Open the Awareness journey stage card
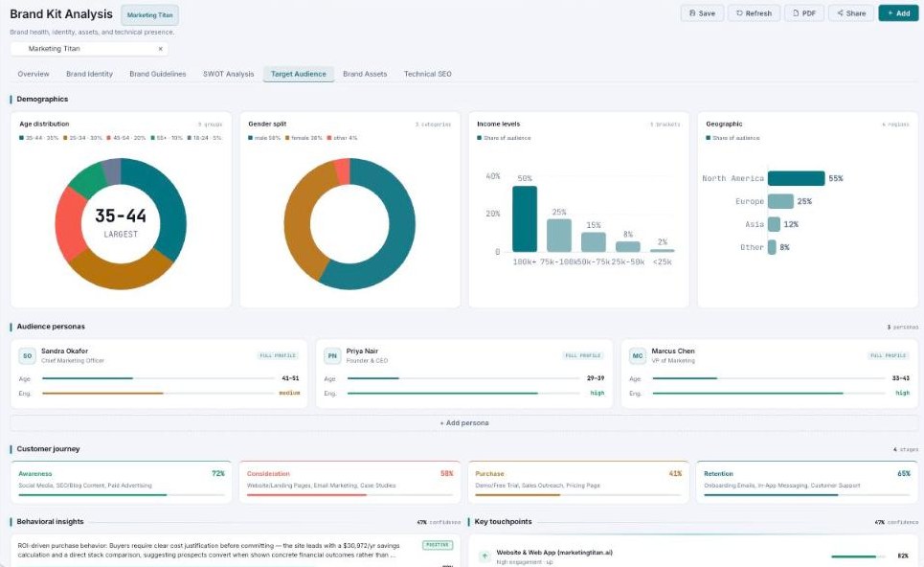The image size is (924, 567). coord(121,482)
